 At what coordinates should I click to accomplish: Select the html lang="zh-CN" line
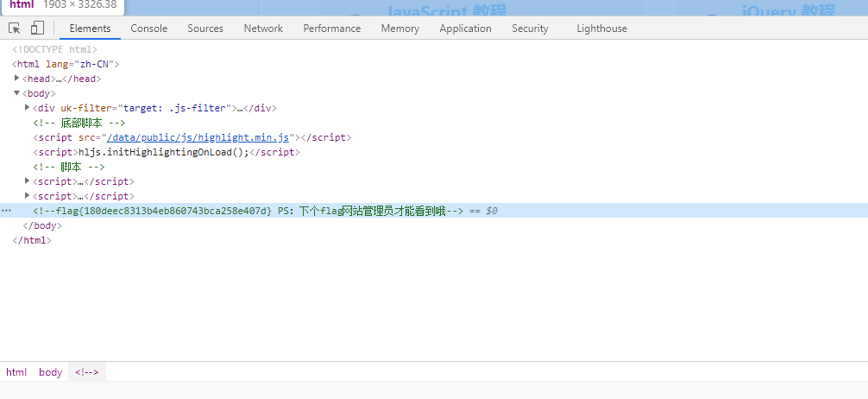[66, 64]
